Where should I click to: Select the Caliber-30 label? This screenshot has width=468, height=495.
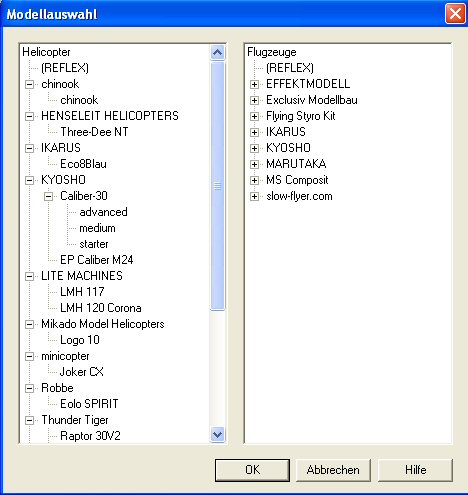pos(84,196)
